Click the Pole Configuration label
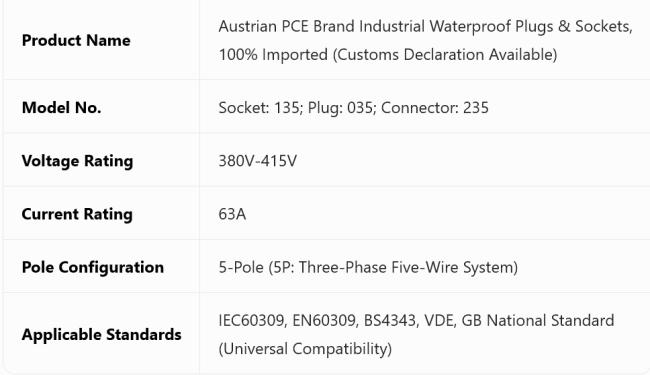This screenshot has height=375, width=650. (93, 267)
